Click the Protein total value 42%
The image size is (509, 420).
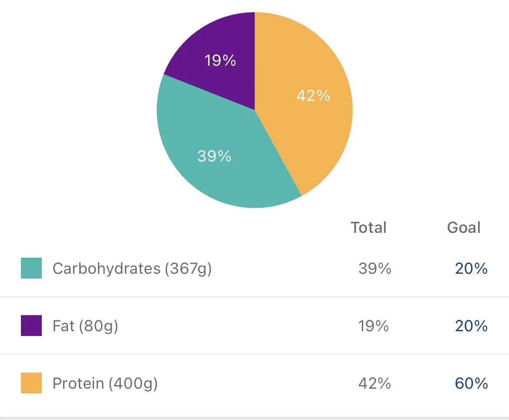tap(374, 383)
